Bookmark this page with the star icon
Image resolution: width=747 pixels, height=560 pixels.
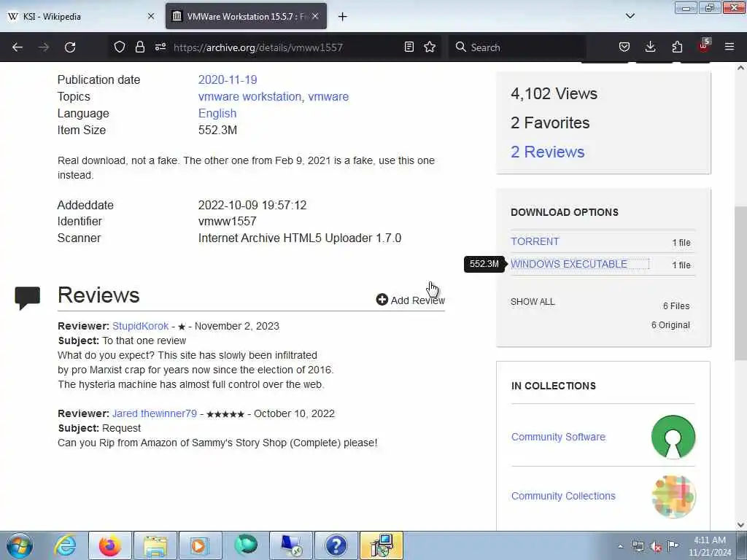click(x=430, y=47)
